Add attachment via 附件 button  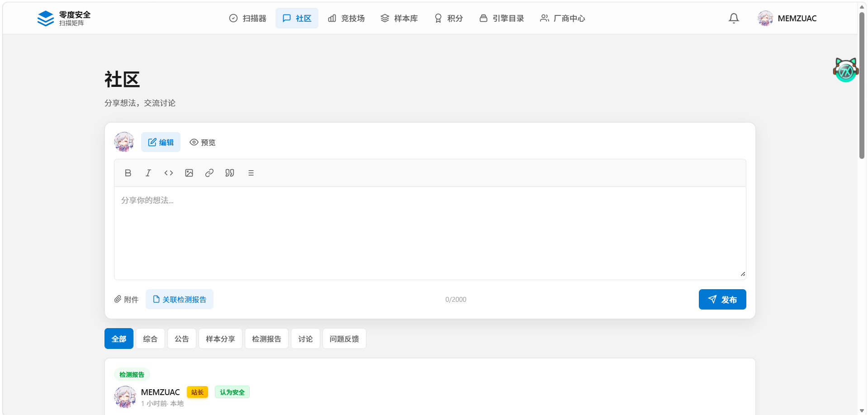tap(126, 299)
